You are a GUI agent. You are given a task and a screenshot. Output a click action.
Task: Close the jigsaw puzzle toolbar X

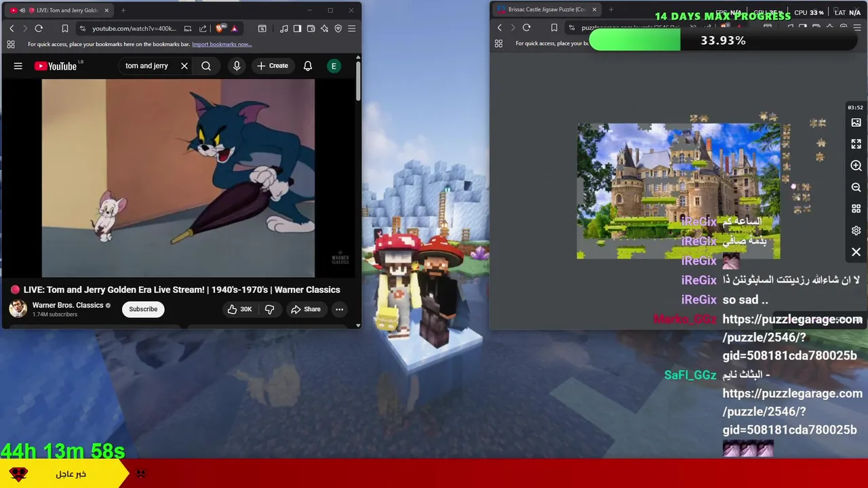tap(856, 252)
